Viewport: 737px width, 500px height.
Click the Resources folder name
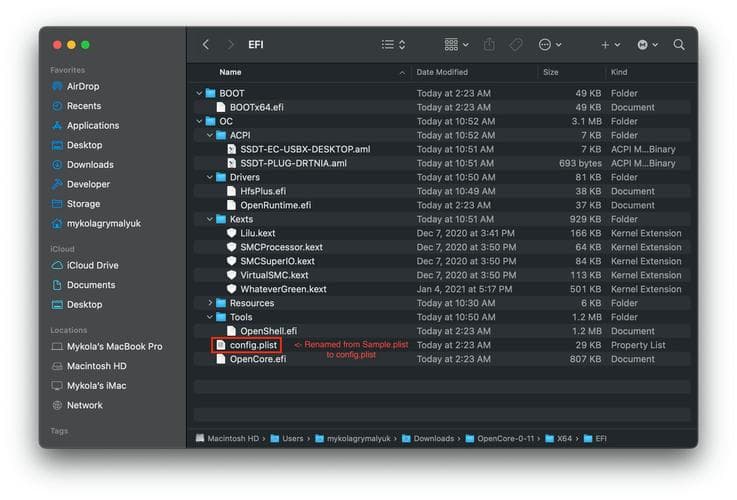pos(252,303)
